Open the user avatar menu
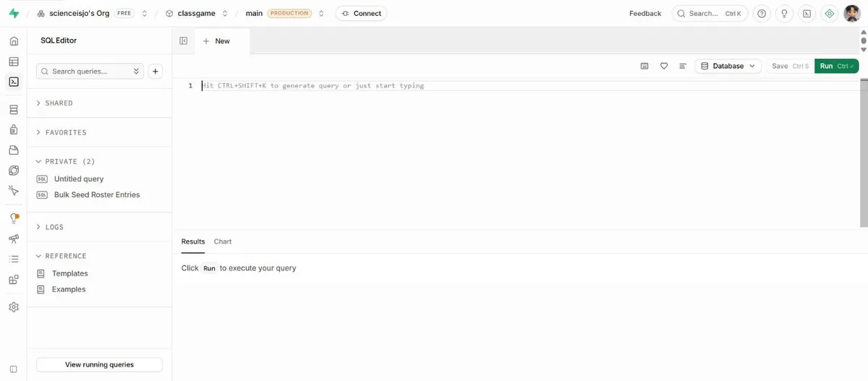The width and height of the screenshot is (868, 381). (x=852, y=13)
